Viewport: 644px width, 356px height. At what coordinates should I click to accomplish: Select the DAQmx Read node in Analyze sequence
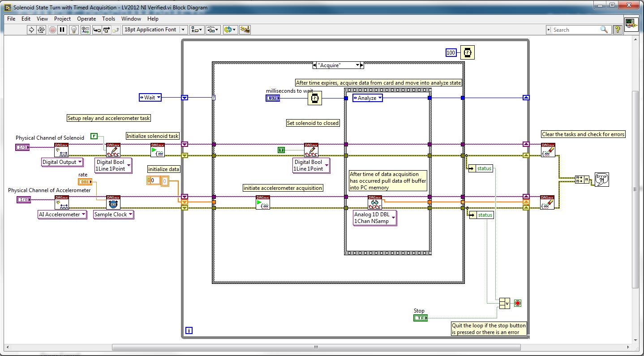tap(375, 202)
